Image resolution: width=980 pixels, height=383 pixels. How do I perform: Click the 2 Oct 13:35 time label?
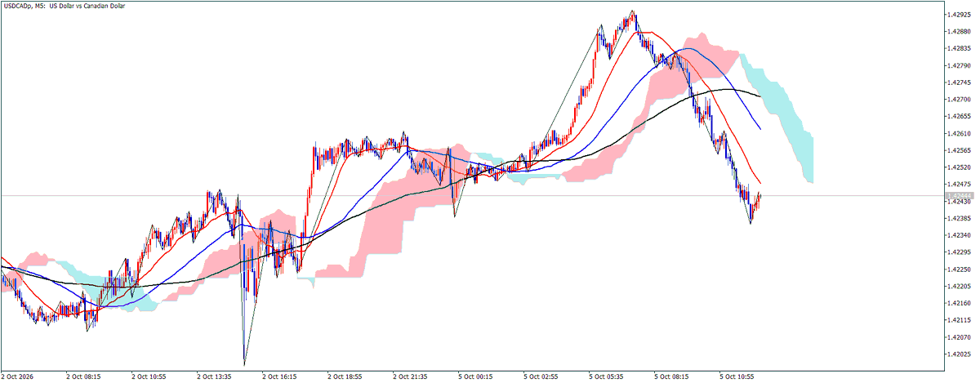coord(215,378)
